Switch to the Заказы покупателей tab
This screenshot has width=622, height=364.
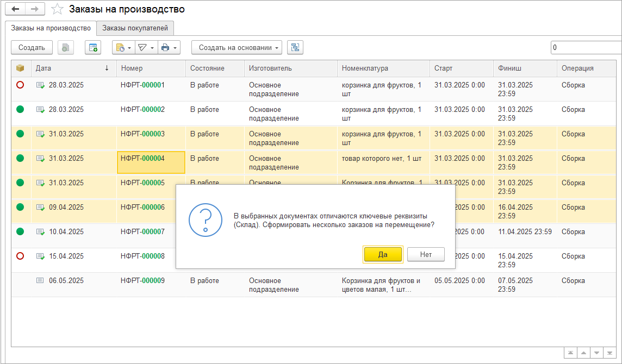point(135,28)
